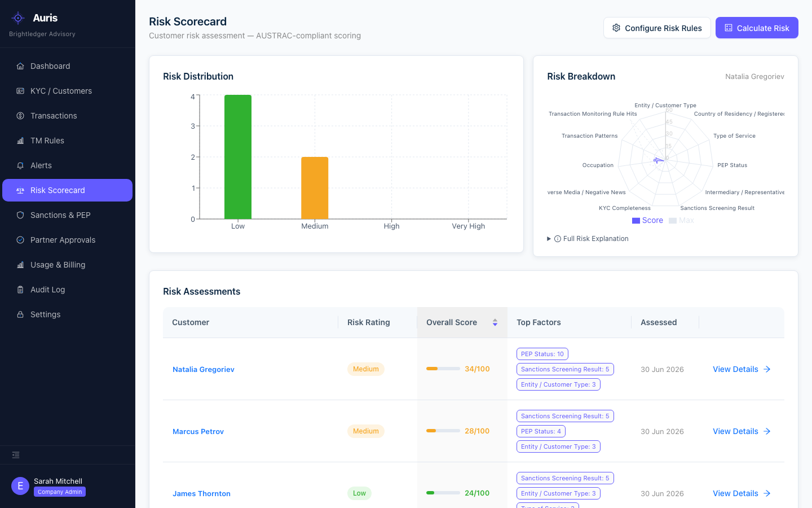The image size is (812, 508).
Task: Click the Partner Approvals checkmark icon
Action: [20, 240]
